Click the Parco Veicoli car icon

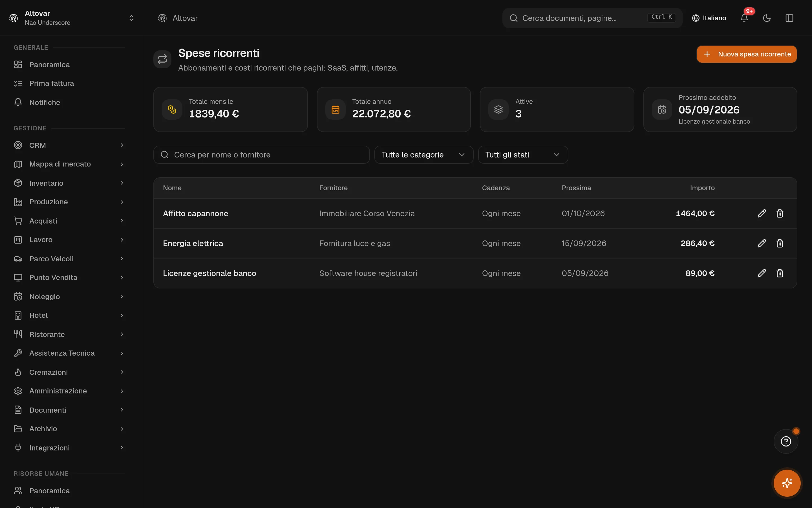[18, 259]
